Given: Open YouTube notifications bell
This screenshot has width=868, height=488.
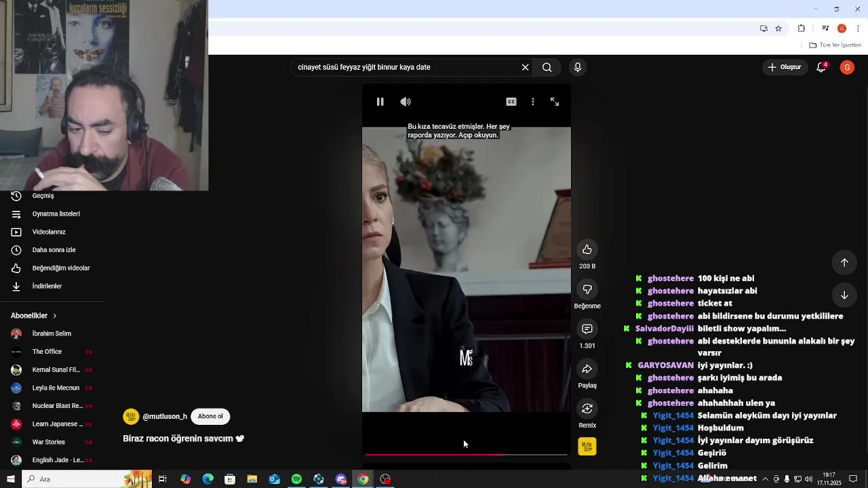Looking at the screenshot, I should [821, 67].
